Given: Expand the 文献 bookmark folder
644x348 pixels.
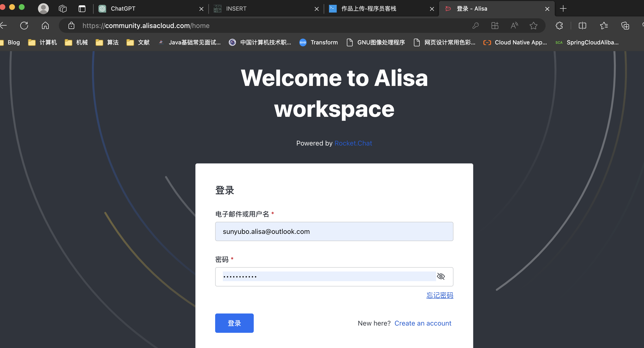Looking at the screenshot, I should [x=138, y=42].
